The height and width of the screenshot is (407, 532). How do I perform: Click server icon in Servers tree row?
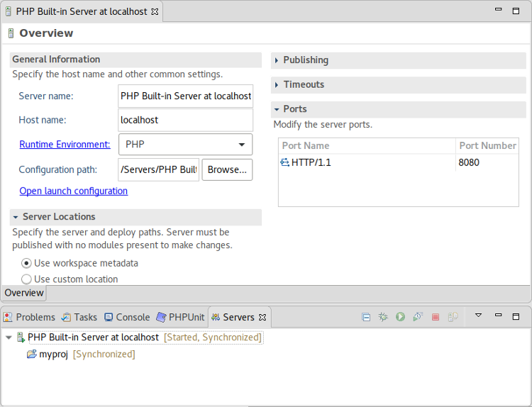point(21,338)
